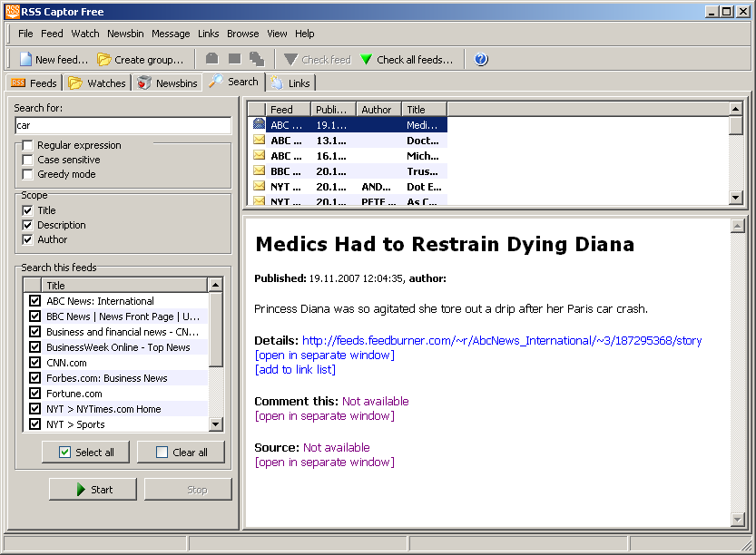Switch to the Feeds tab
756x555 pixels.
(34, 83)
